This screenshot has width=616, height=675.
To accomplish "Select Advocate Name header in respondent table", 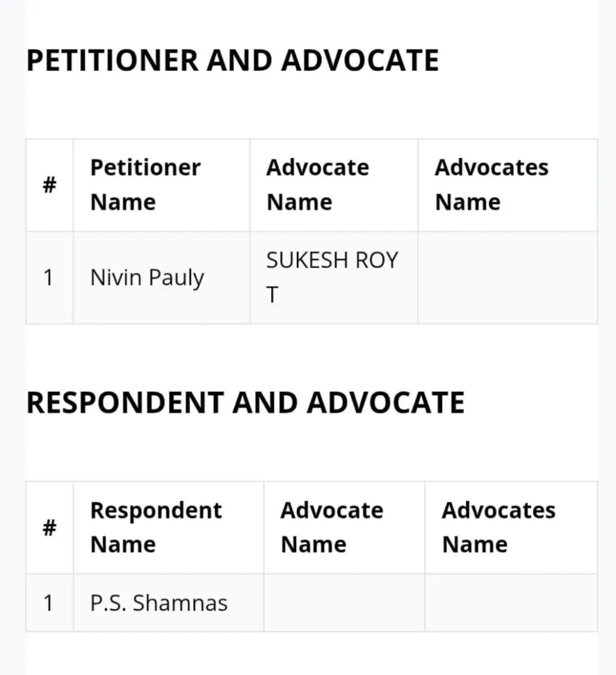I will [x=344, y=528].
